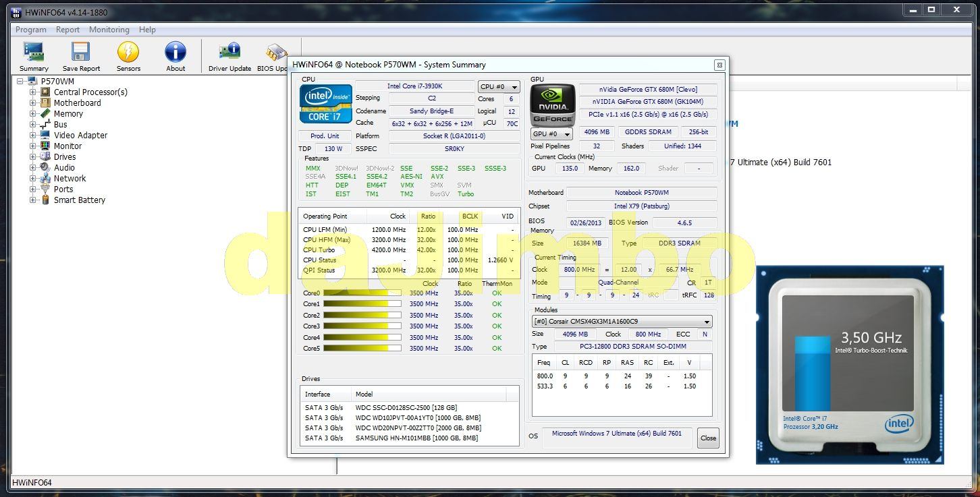Expand the Central Processor(s) node

coord(32,92)
